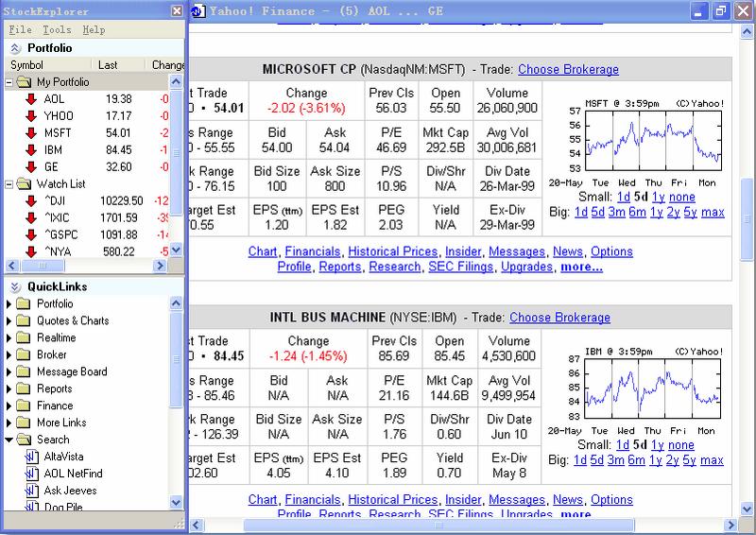Open the Messages link under Microsoft
The width and height of the screenshot is (756, 535).
[517, 251]
